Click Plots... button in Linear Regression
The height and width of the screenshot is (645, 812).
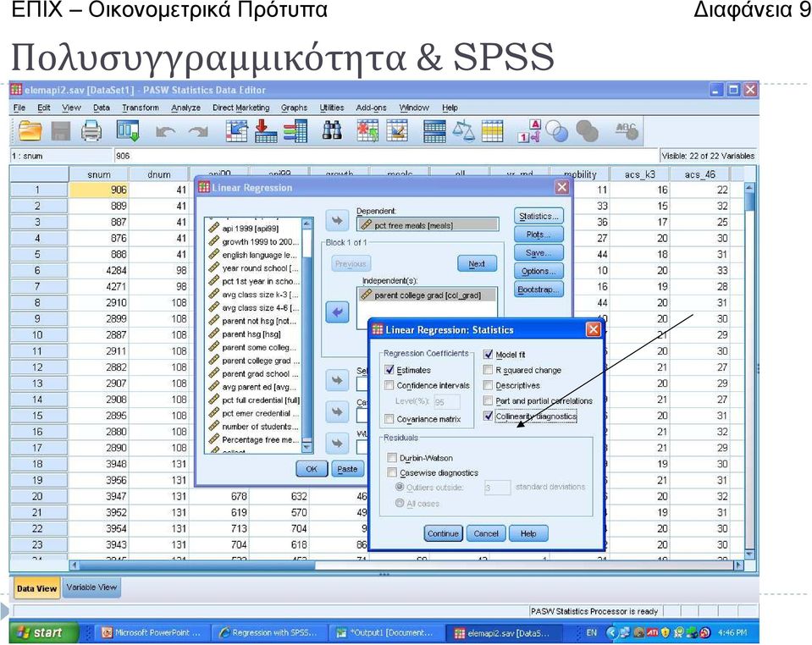[x=539, y=234]
